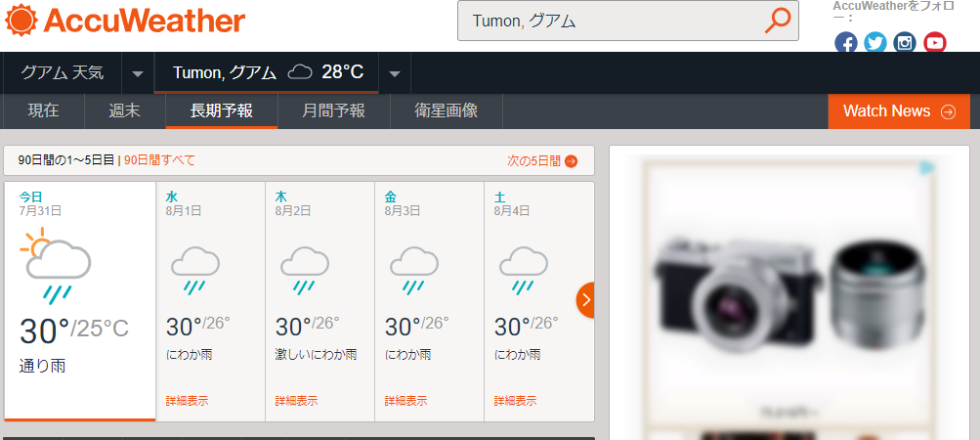Click the orange next-days arrow on forecast carousel

tap(585, 300)
